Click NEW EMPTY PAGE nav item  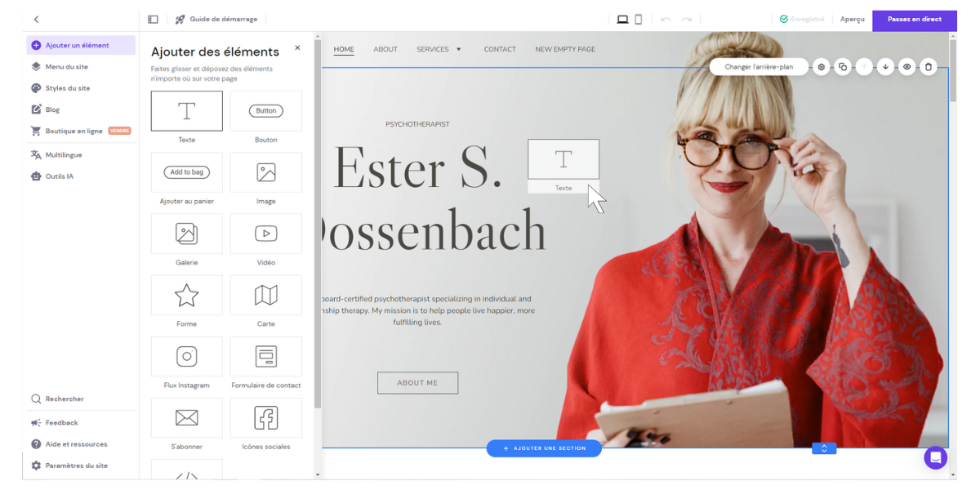pos(565,49)
